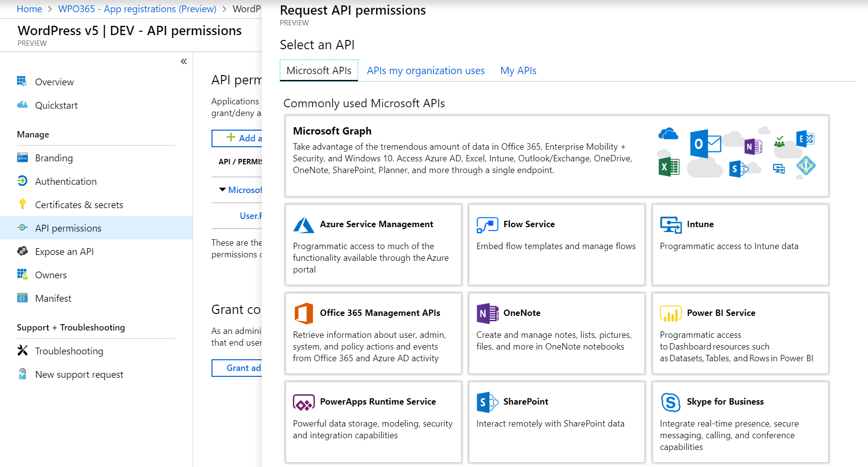The height and width of the screenshot is (467, 868).
Task: Collapse the Microsoft permissions group triangle
Action: [222, 190]
